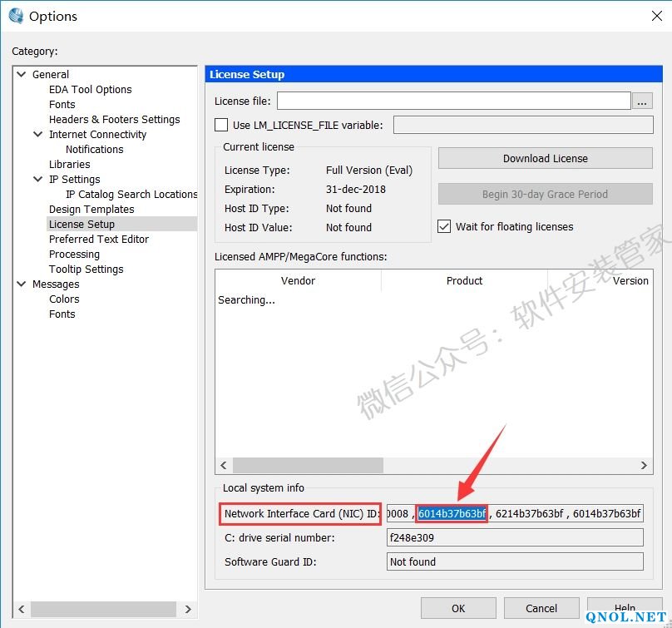Screen dimensions: 672x628
Task: Collapse the Internet Connectivity tree node
Action: tap(38, 134)
